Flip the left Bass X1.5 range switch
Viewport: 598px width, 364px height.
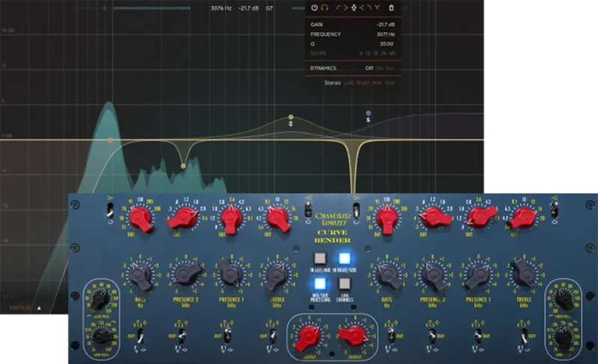point(141,336)
